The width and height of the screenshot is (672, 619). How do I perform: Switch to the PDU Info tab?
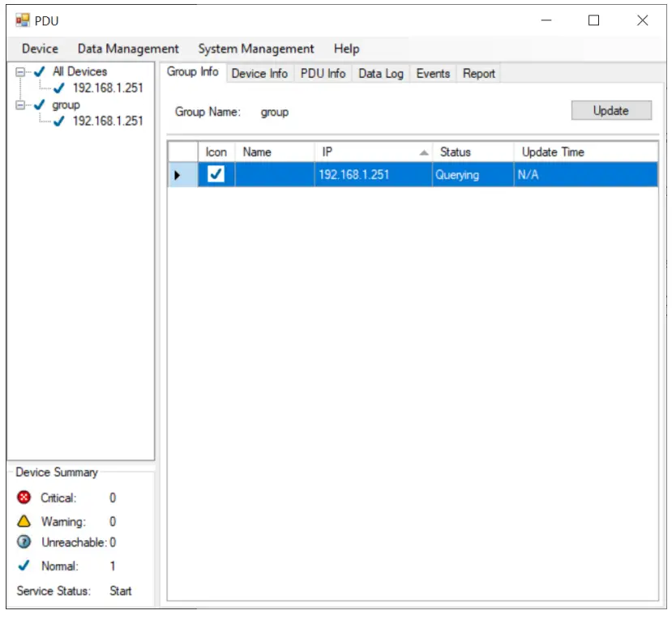(323, 74)
